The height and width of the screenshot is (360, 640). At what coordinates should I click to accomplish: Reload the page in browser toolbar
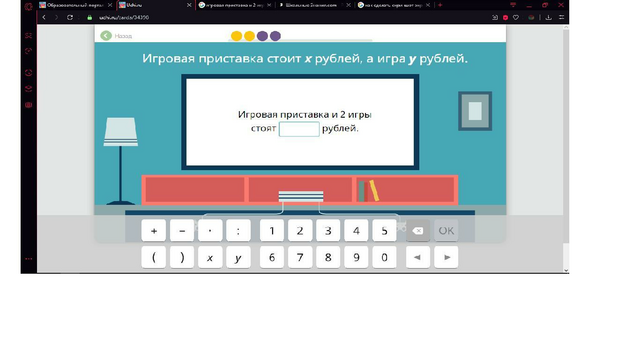[x=70, y=18]
